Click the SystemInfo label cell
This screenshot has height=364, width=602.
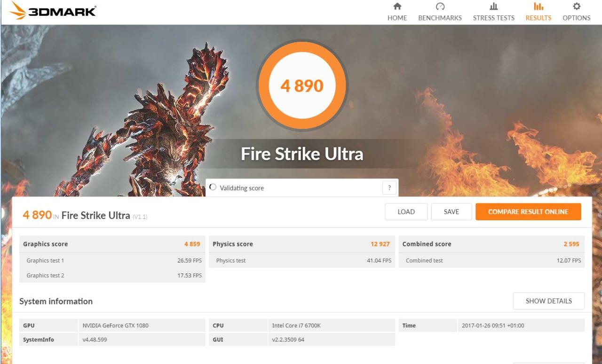point(48,340)
